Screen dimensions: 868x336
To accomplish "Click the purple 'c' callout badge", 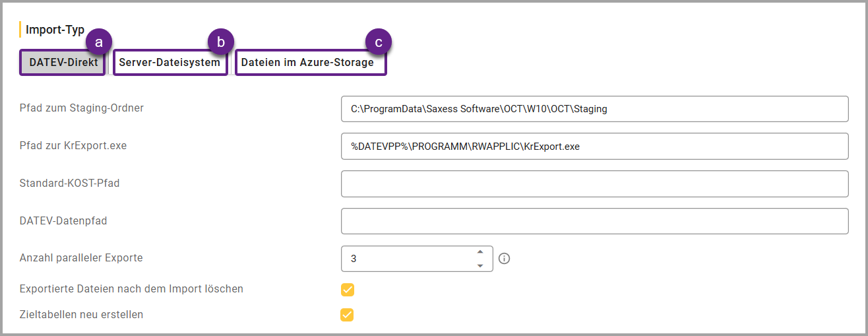I will click(x=379, y=42).
